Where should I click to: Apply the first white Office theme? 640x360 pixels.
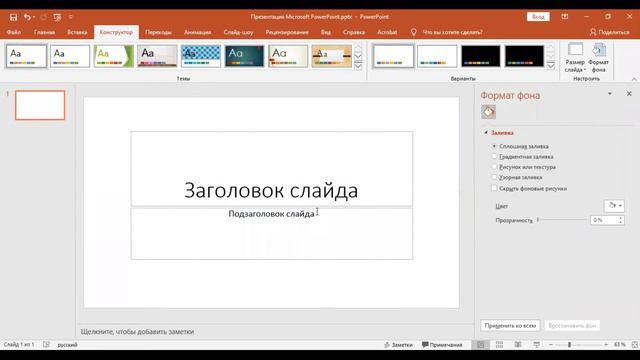coord(27,56)
